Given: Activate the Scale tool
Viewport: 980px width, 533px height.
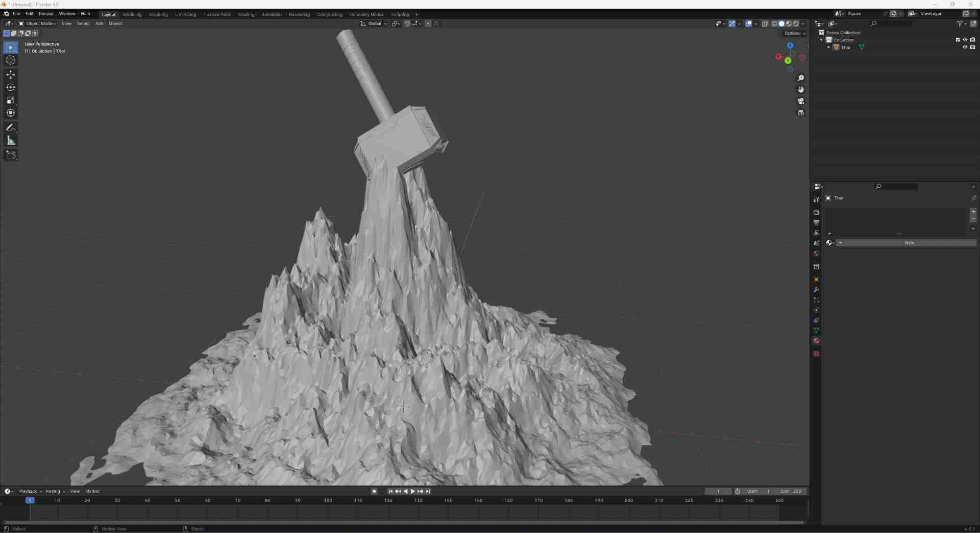Looking at the screenshot, I should pyautogui.click(x=11, y=100).
